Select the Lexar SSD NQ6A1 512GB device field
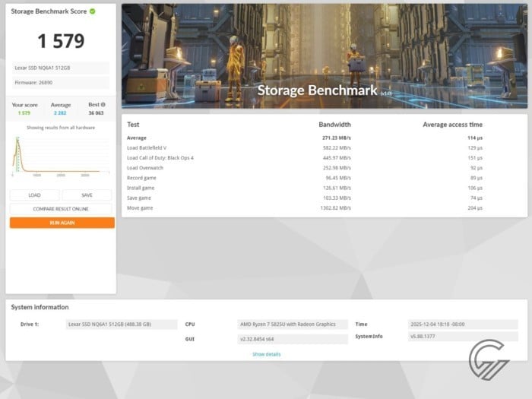Screen dimensions: 532x399 [x=61, y=68]
